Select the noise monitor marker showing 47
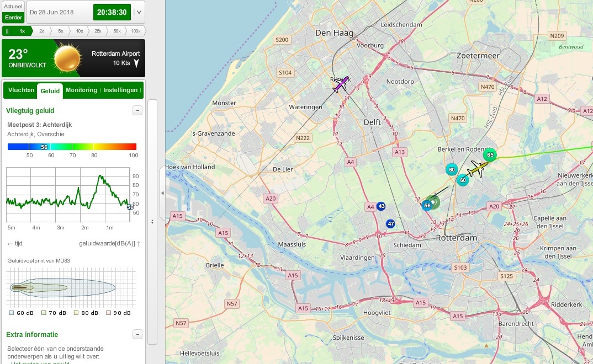Screen dimensions: 593x364 coord(391,224)
